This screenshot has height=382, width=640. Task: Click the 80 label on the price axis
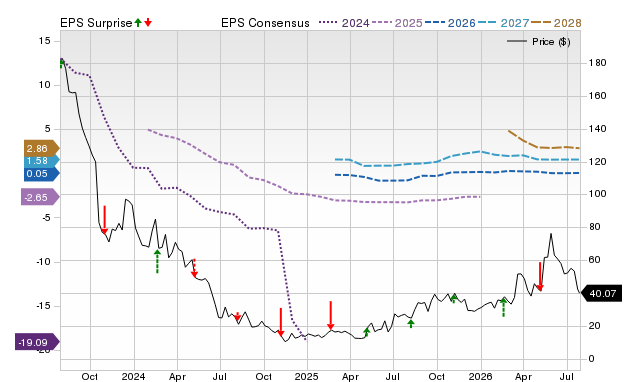[x=595, y=227]
